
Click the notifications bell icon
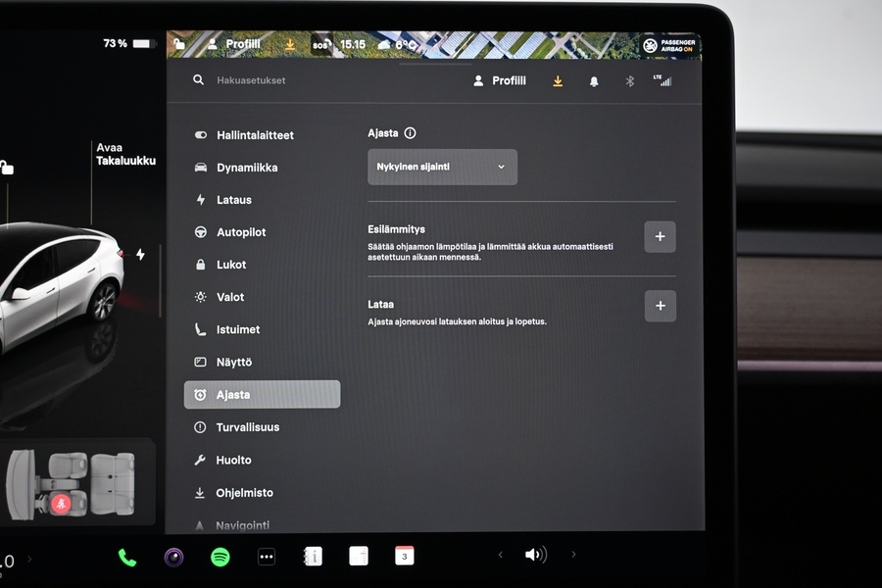tap(594, 81)
